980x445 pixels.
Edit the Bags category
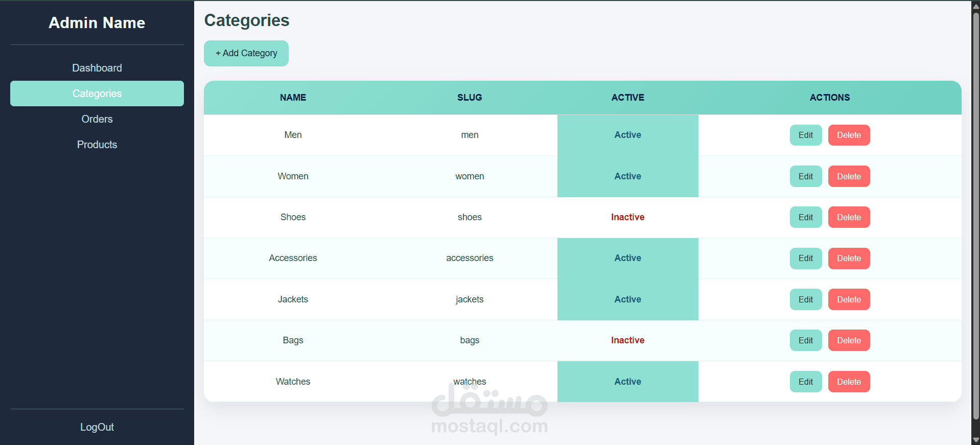[805, 340]
